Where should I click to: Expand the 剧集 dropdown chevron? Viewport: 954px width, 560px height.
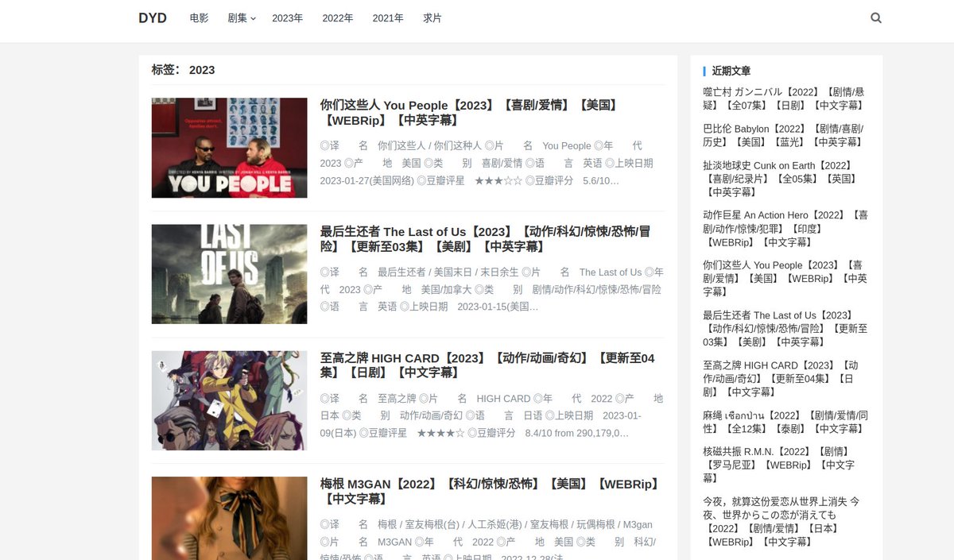[254, 18]
